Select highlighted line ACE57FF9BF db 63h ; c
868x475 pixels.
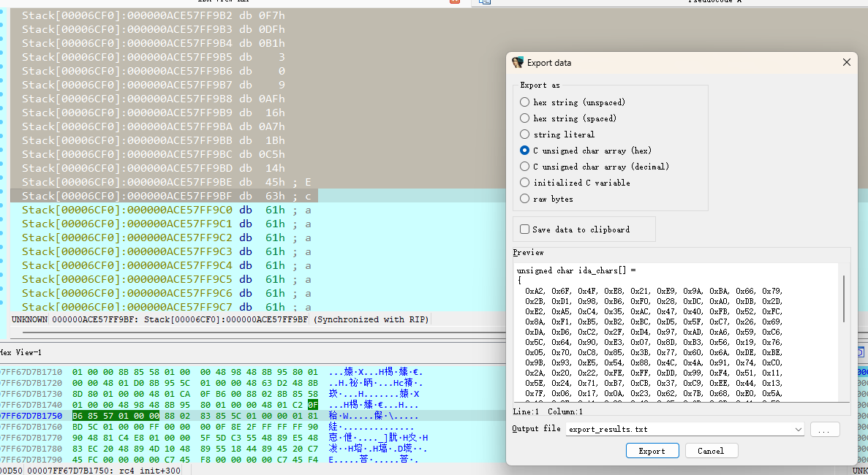pos(166,196)
